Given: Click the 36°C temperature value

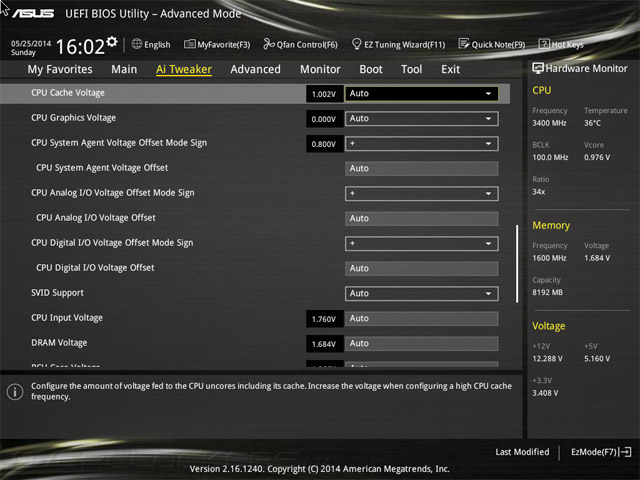Looking at the screenshot, I should pyautogui.click(x=592, y=123).
